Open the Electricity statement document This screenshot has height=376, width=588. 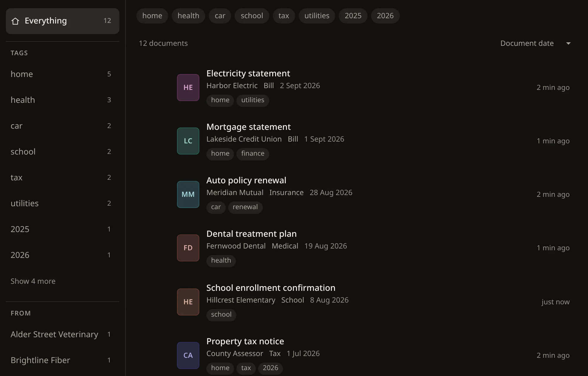click(x=248, y=73)
